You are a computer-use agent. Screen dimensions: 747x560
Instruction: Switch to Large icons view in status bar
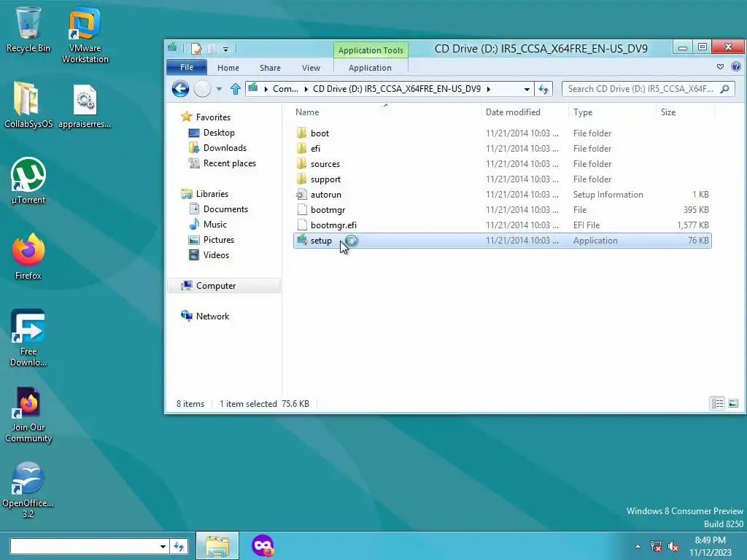tap(733, 403)
